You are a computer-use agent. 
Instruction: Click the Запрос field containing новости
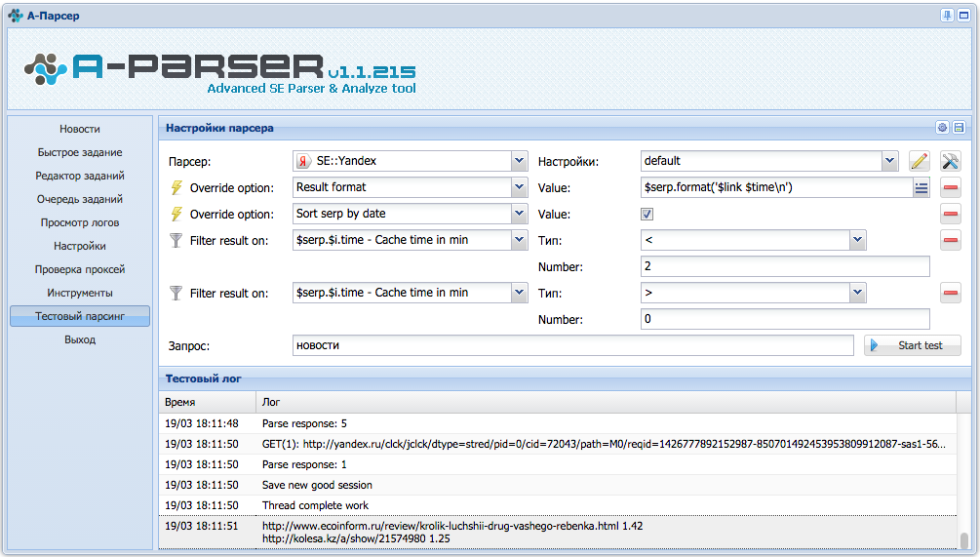(x=573, y=345)
